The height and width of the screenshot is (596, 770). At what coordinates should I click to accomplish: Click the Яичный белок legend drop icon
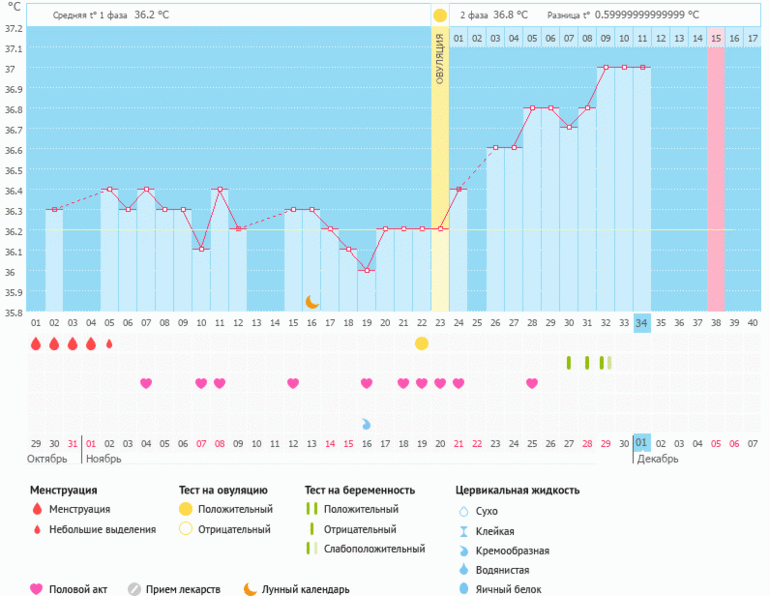463,590
